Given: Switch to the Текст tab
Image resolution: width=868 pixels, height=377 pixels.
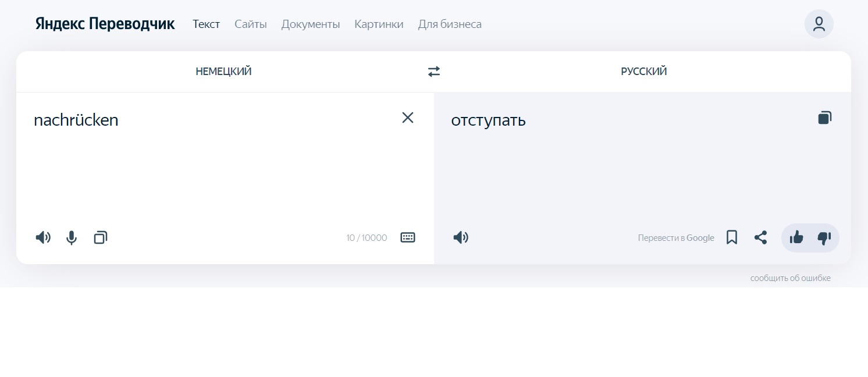Looking at the screenshot, I should 207,24.
